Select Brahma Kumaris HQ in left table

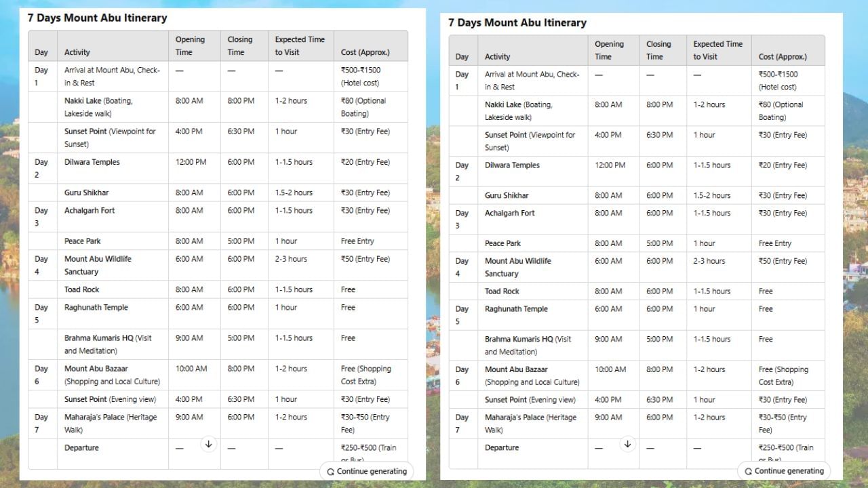[x=108, y=344]
